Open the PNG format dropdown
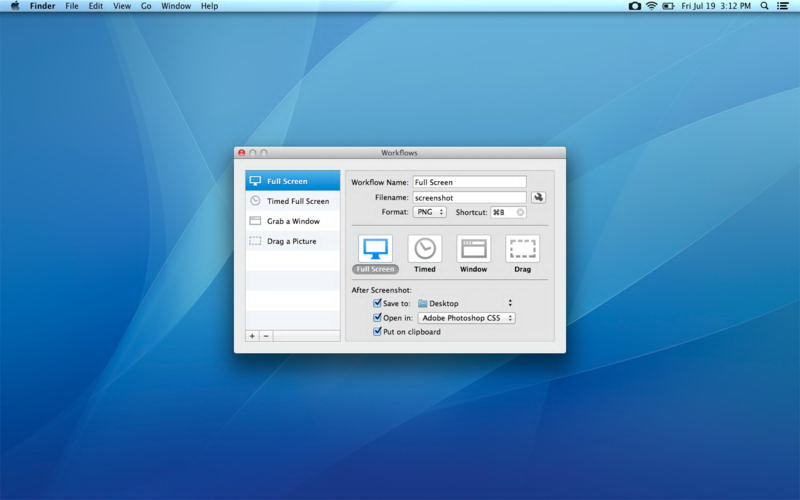800x500 pixels. (x=431, y=212)
